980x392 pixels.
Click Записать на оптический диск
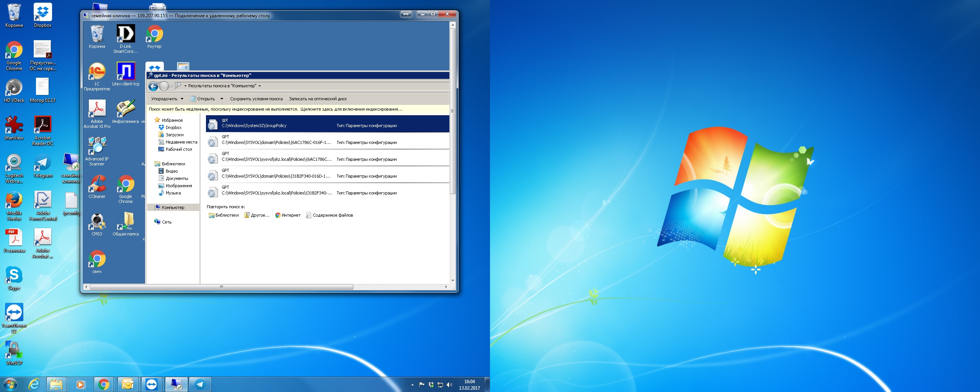click(x=318, y=99)
